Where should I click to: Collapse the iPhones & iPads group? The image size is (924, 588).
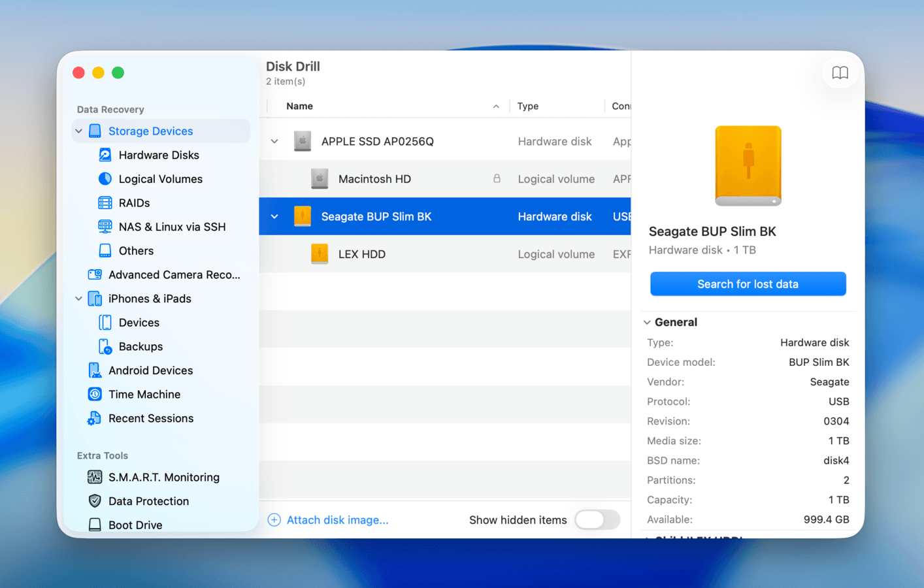tap(78, 299)
